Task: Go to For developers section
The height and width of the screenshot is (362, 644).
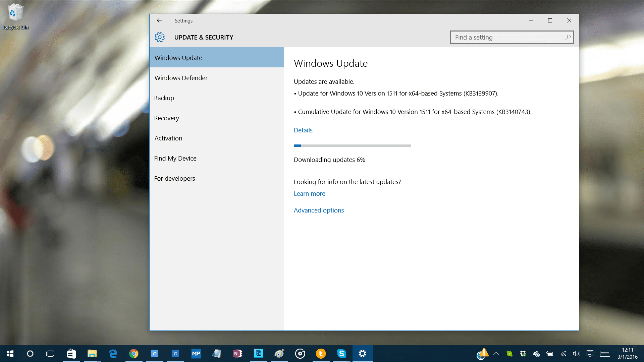Action: 174,178
